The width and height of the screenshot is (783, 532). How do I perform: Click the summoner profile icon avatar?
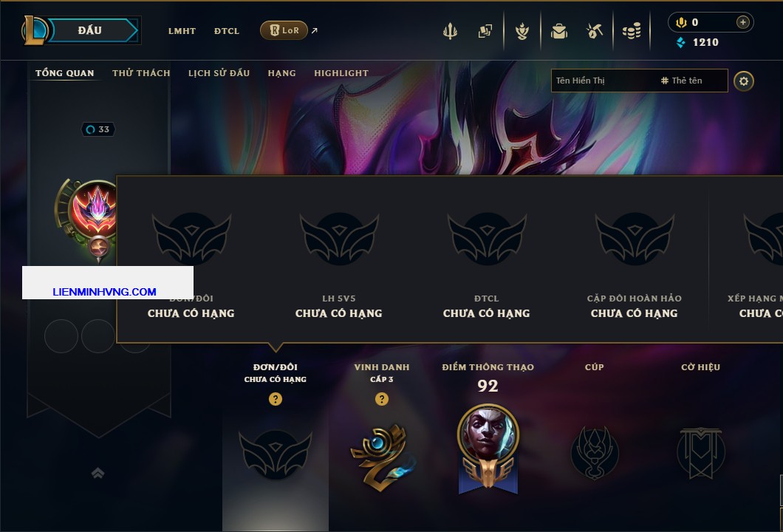pyautogui.click(x=95, y=209)
